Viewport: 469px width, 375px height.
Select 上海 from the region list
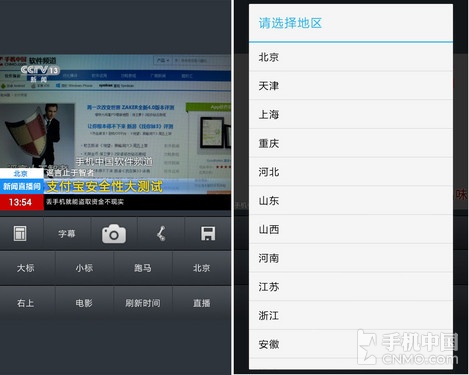(x=351, y=114)
